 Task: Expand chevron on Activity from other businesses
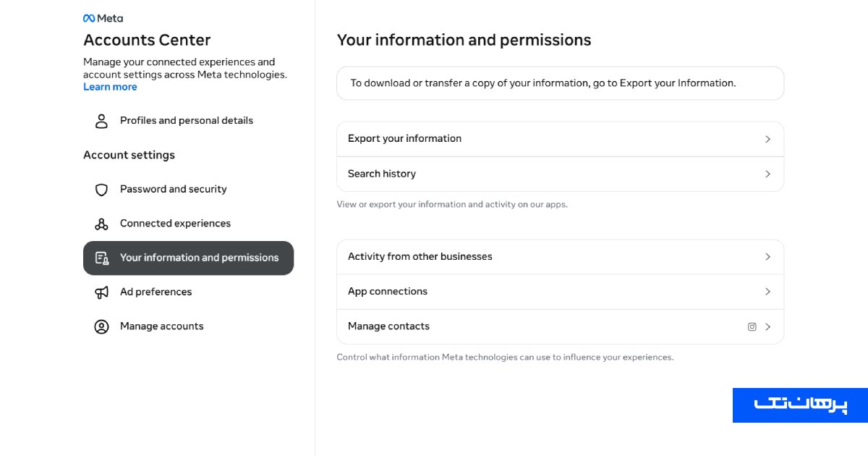(x=768, y=257)
